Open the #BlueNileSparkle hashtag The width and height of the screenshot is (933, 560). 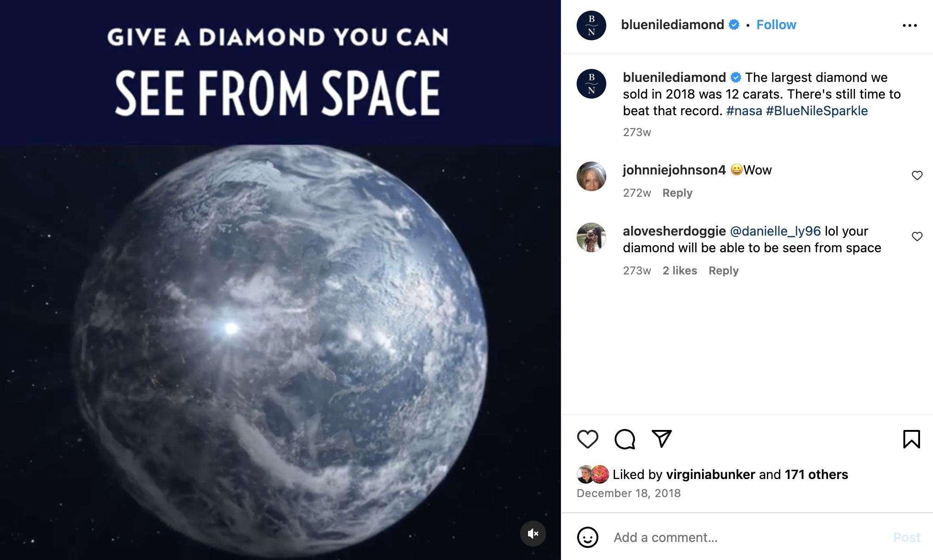click(817, 111)
